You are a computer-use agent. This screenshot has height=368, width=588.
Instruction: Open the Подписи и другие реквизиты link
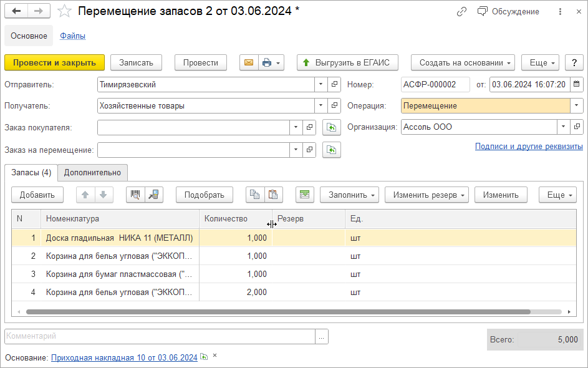click(x=529, y=147)
